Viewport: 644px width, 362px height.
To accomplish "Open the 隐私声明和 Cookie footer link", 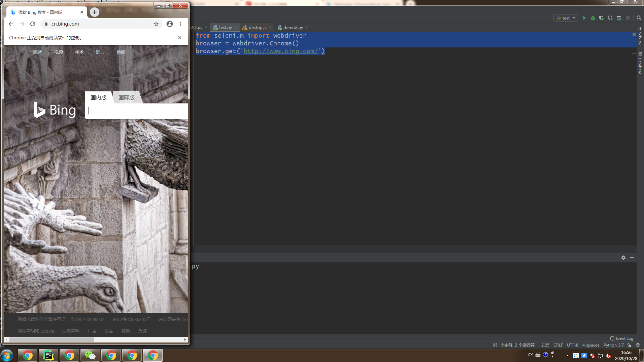I will [36, 331].
